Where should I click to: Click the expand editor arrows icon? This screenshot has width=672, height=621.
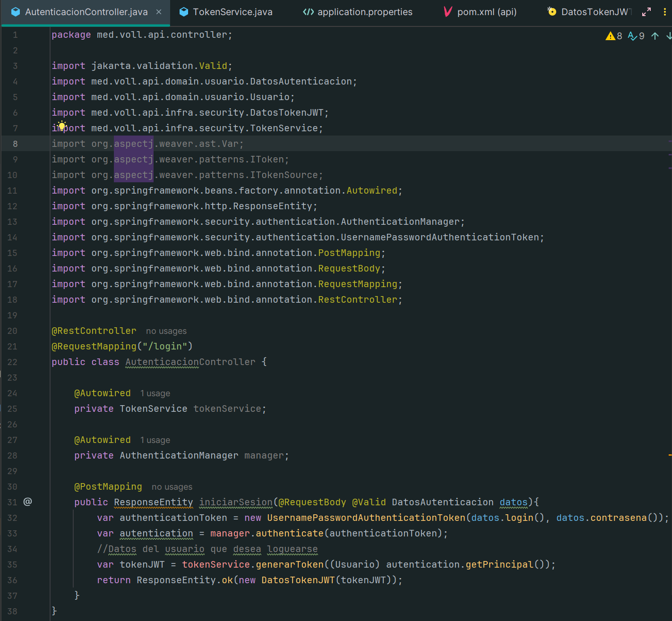(646, 12)
